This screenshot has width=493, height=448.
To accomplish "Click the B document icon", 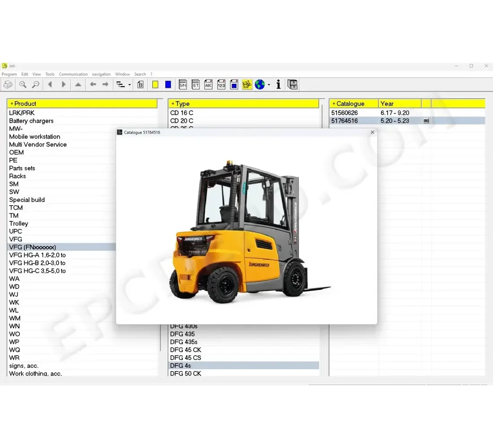I will coord(141,85).
